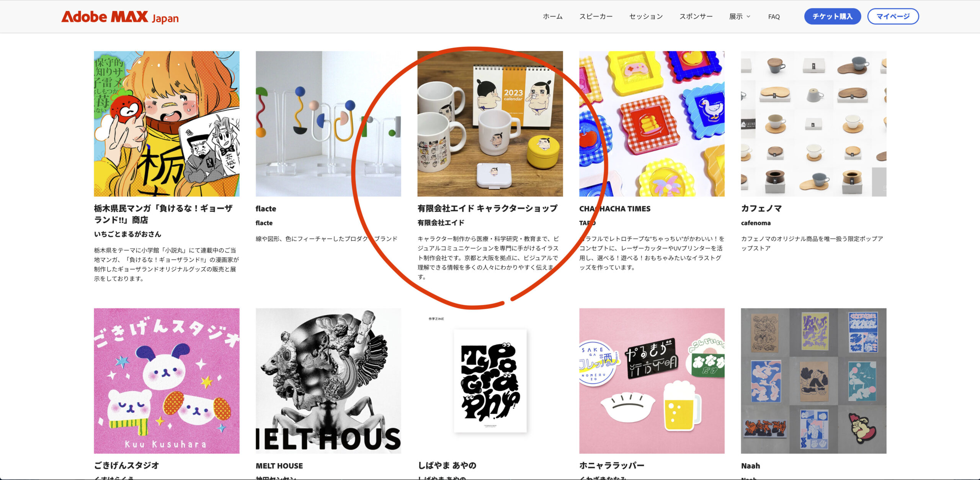Click the 有限会社エイド キャラクターショップ title
This screenshot has width=980, height=480.
click(x=487, y=208)
